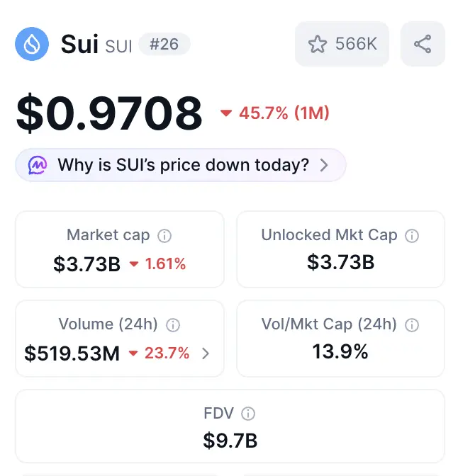
Task: Click the CMC AI chat bubble icon
Action: (x=38, y=165)
